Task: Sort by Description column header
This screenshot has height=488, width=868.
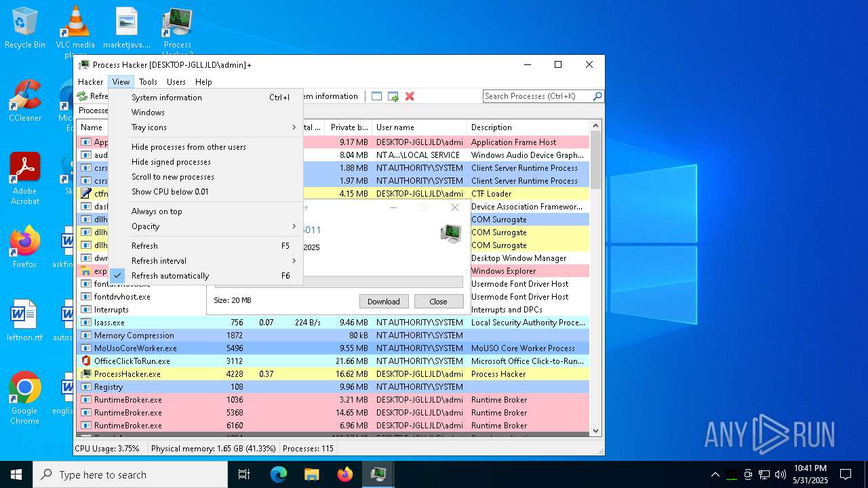Action: point(528,127)
